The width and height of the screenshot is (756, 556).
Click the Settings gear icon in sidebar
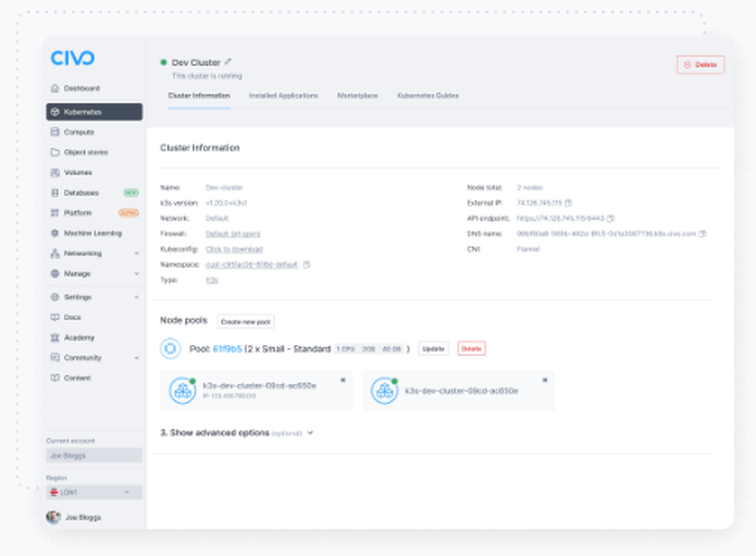point(55,297)
